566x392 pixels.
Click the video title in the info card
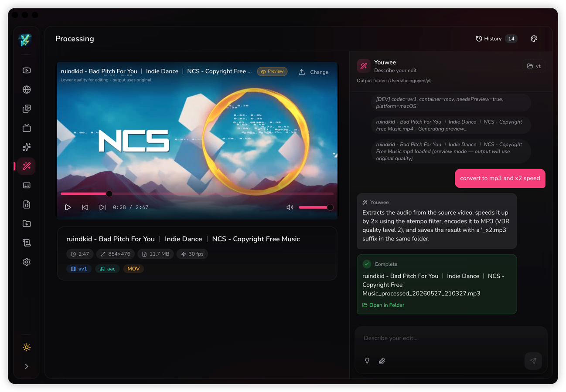pos(183,239)
